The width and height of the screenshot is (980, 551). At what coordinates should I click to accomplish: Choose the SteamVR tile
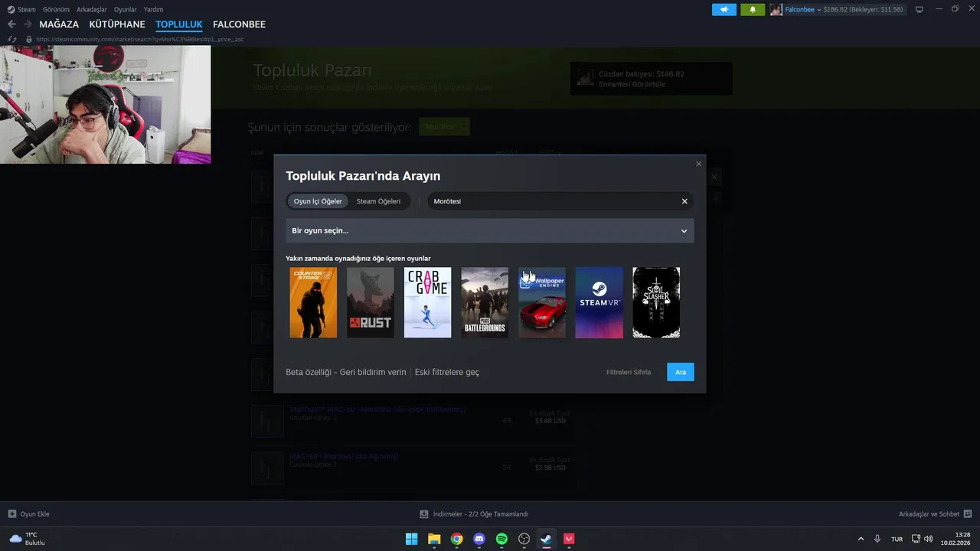click(599, 302)
